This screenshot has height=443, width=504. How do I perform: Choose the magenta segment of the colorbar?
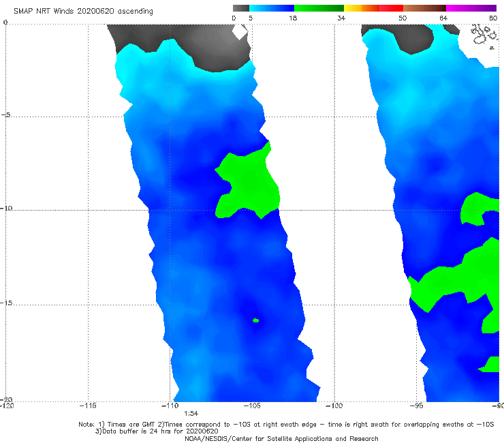(471, 8)
